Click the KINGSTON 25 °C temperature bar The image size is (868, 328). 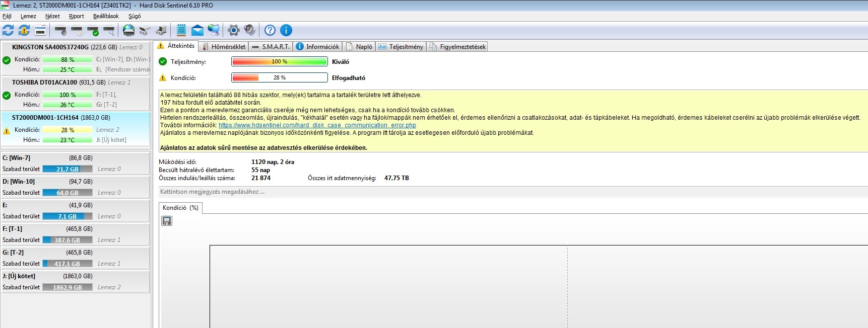click(x=68, y=69)
